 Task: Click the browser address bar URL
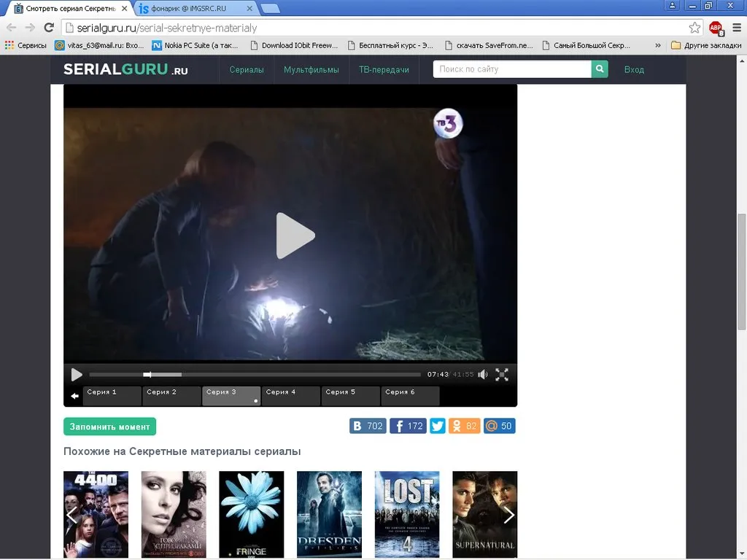167,28
